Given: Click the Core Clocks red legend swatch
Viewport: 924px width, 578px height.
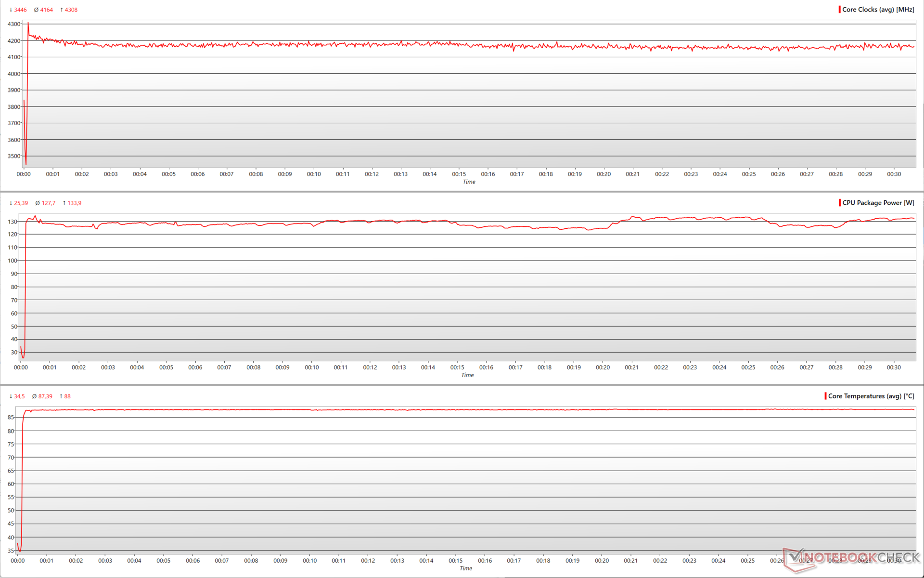Looking at the screenshot, I should coord(839,10).
